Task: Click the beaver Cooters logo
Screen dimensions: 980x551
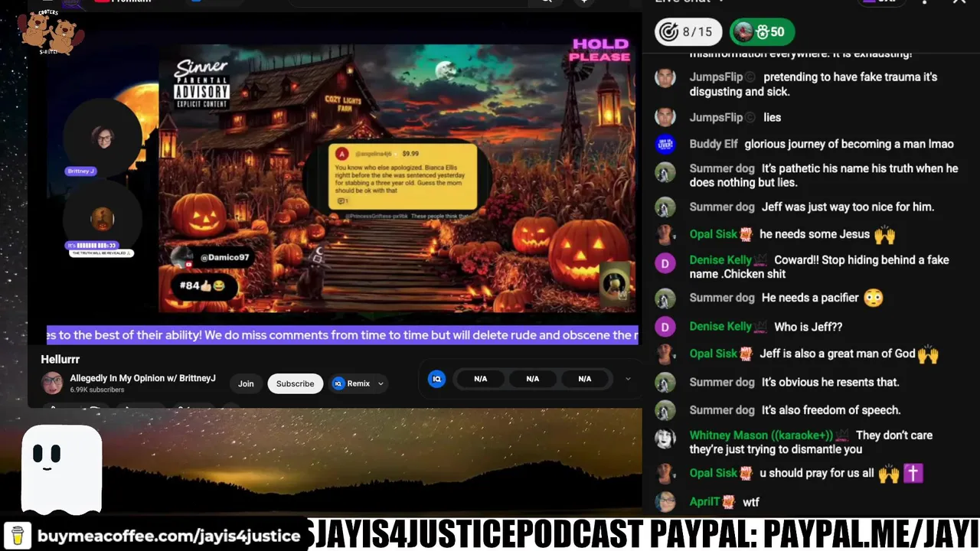Action: pos(51,33)
